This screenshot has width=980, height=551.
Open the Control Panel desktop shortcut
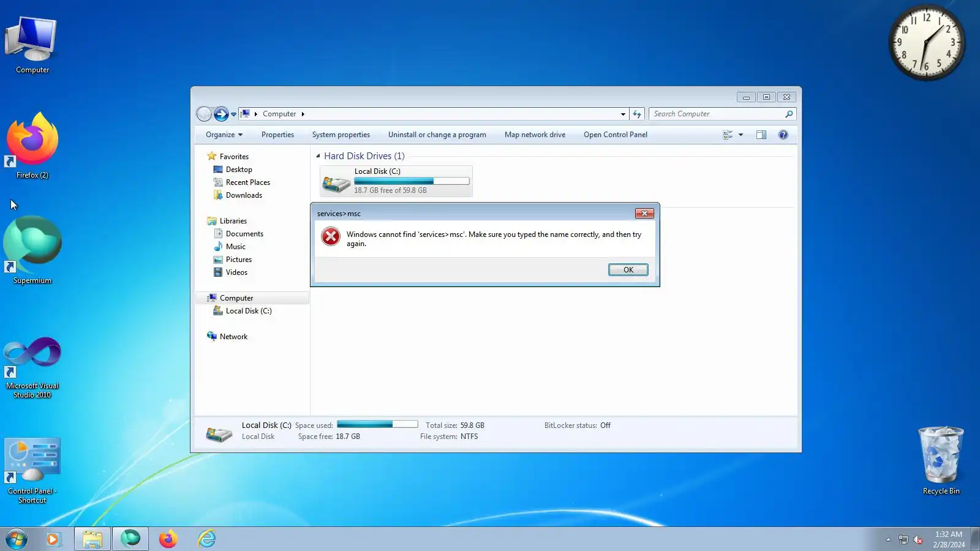[x=32, y=471]
